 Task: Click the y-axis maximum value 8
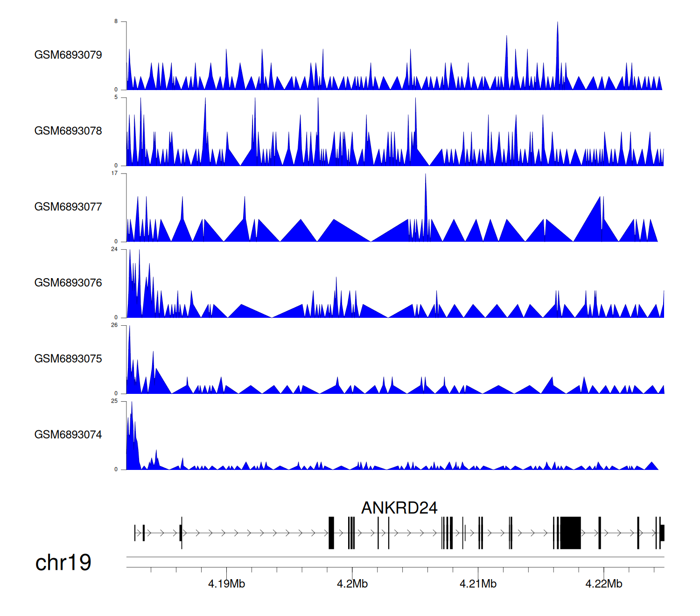116,21
